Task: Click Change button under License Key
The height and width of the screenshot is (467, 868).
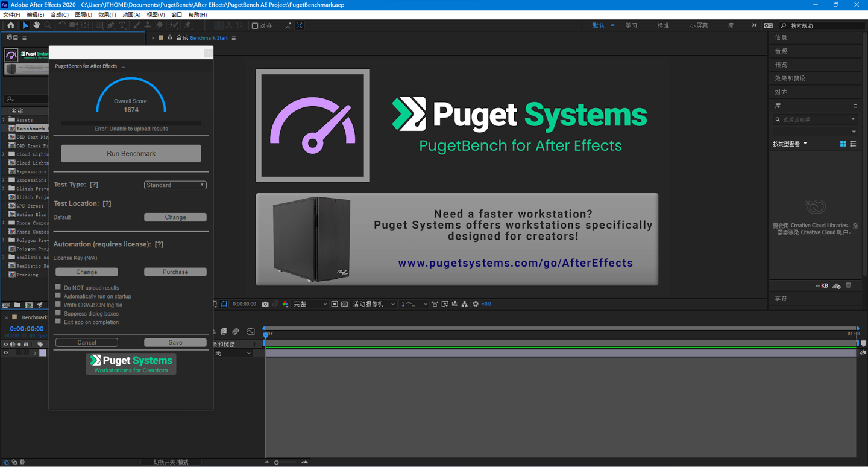Action: (87, 272)
